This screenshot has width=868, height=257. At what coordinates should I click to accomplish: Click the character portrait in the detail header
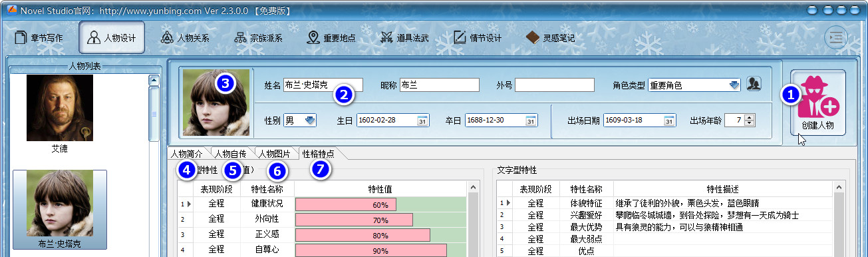[x=216, y=103]
